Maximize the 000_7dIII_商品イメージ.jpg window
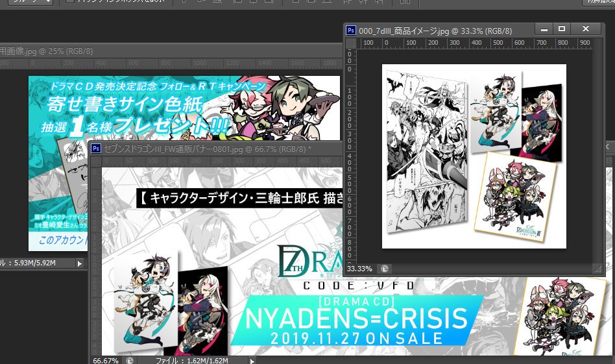 (562, 29)
